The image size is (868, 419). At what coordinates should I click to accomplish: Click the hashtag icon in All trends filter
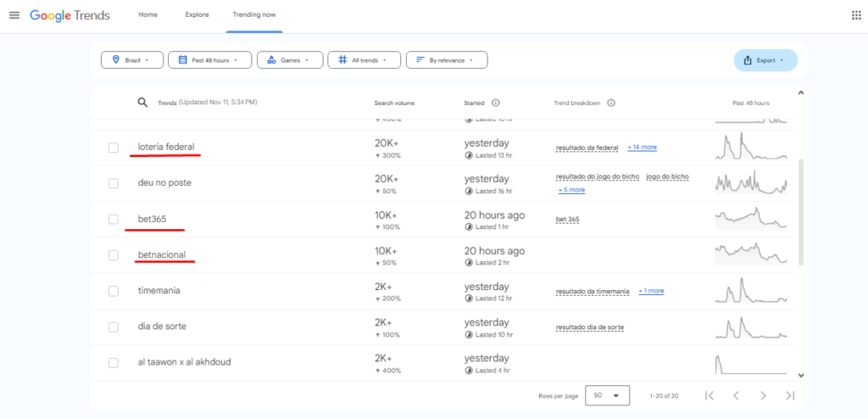(342, 60)
